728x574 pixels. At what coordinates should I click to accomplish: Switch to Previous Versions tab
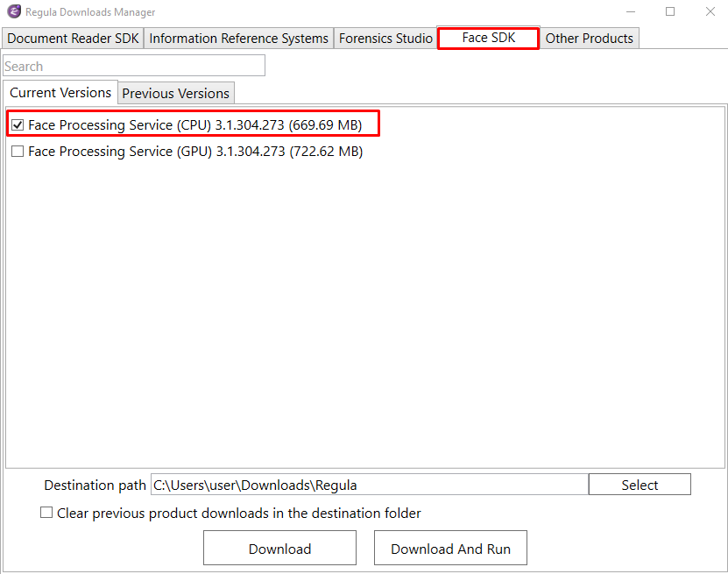coord(175,94)
